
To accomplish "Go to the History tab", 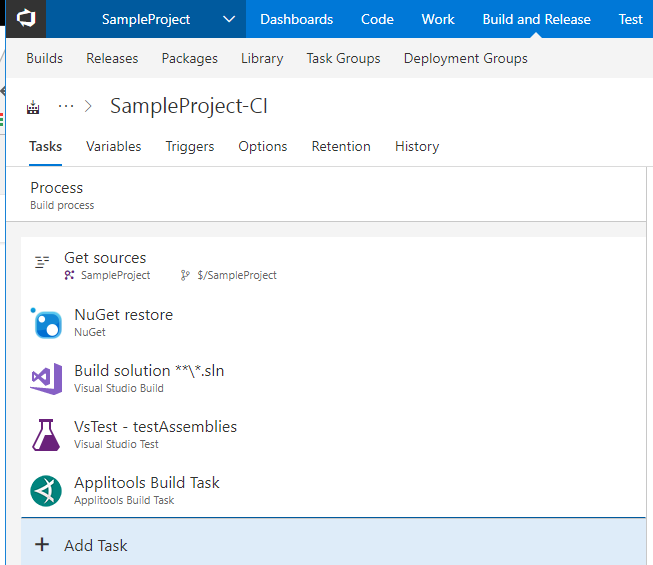I will point(416,146).
